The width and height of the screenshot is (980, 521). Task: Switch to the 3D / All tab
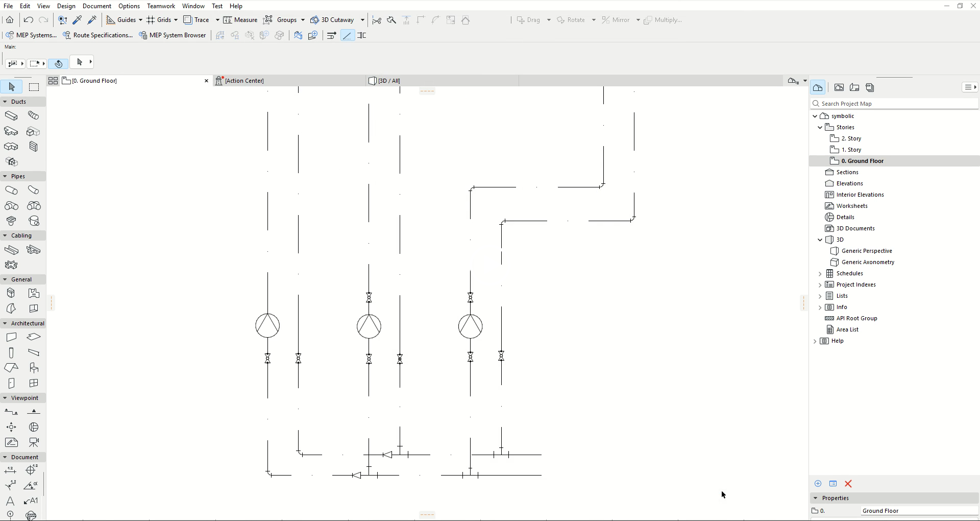click(389, 81)
